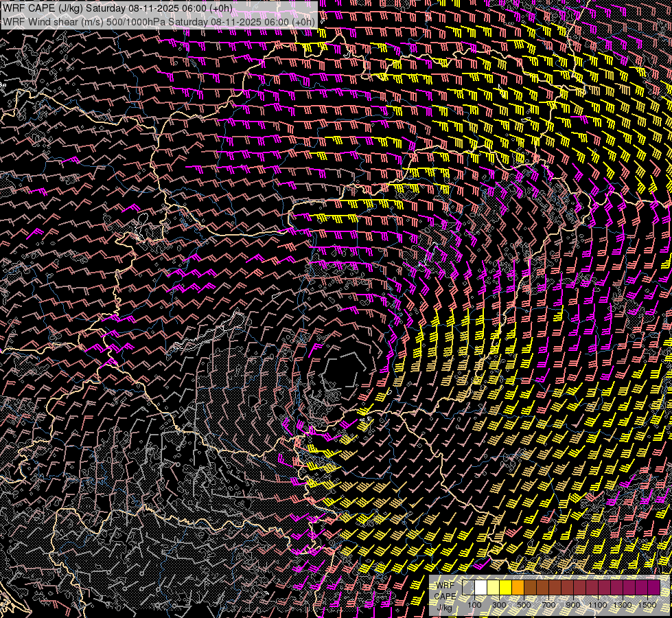Select the pale yellow CAPE legend swatch

(x=493, y=588)
